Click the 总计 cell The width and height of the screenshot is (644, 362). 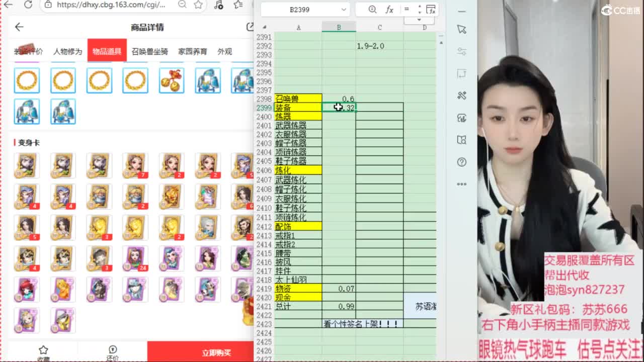(x=298, y=306)
